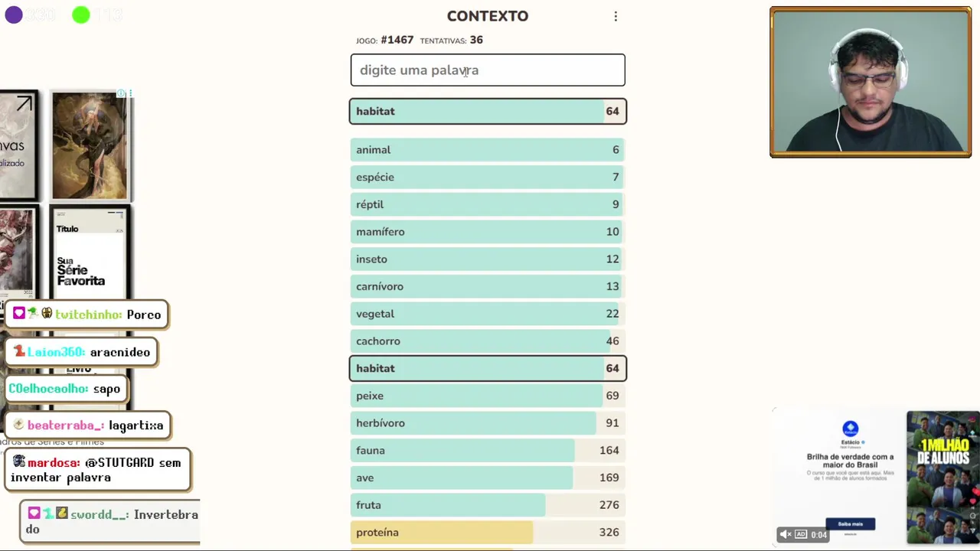The height and width of the screenshot is (551, 980).
Task: Open the fantasy artwork poster thumbnail
Action: pyautogui.click(x=90, y=146)
